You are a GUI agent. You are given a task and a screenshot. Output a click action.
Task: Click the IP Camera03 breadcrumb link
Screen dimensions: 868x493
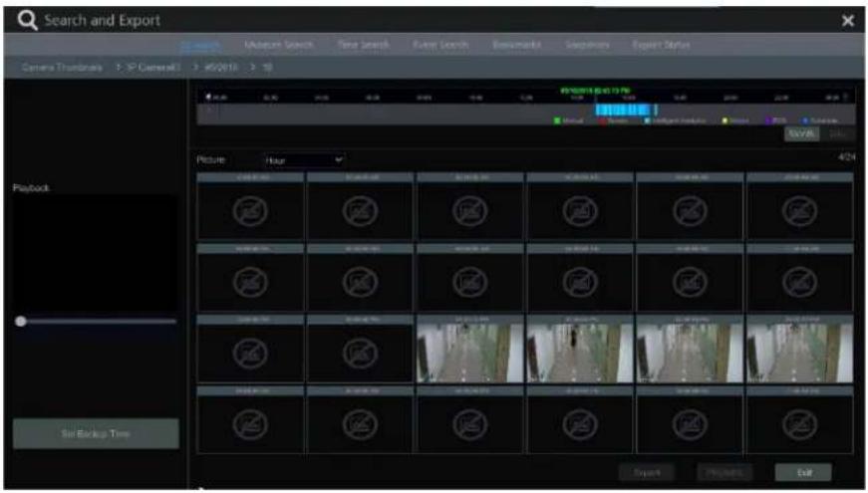[153, 68]
